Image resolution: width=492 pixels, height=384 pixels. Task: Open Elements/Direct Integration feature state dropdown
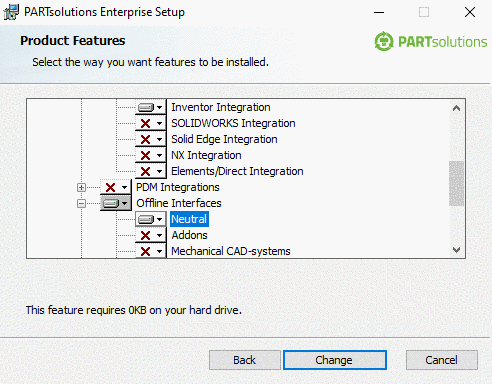[150, 171]
